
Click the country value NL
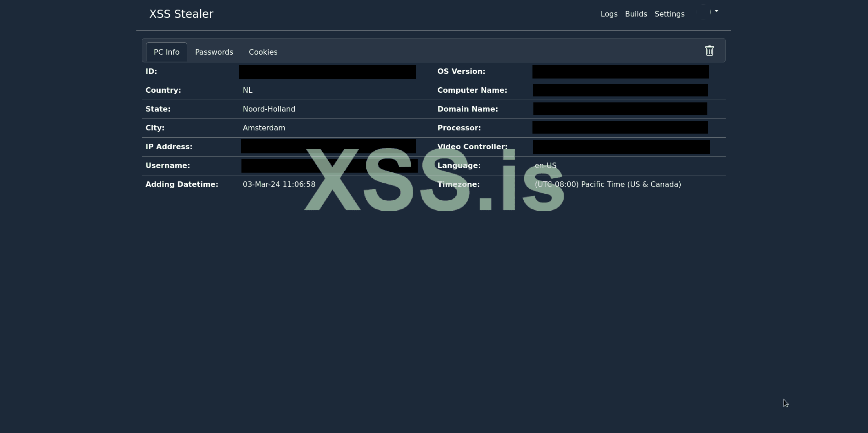pos(248,90)
